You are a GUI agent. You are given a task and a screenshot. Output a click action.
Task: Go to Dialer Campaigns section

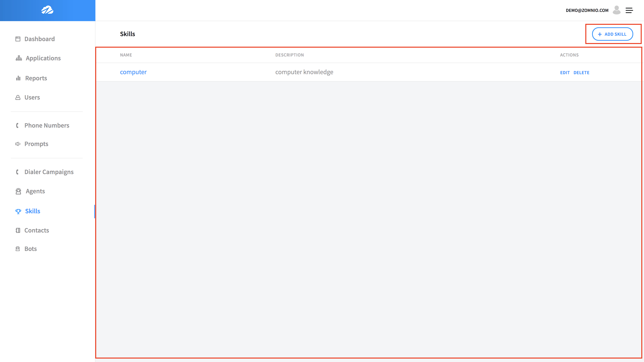click(49, 172)
